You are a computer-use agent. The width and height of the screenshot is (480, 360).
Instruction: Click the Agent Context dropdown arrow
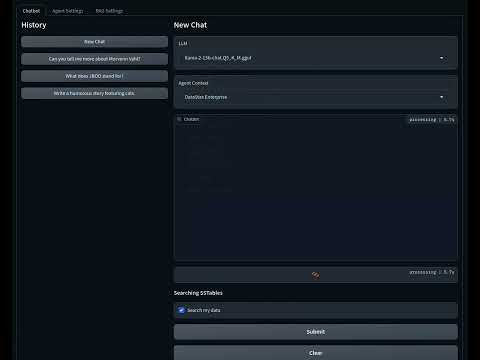tap(442, 97)
